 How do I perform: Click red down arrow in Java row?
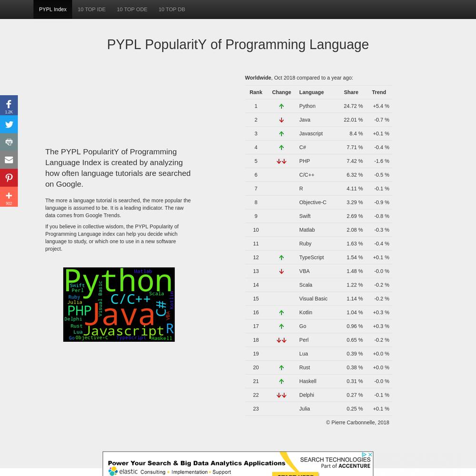coord(281,120)
